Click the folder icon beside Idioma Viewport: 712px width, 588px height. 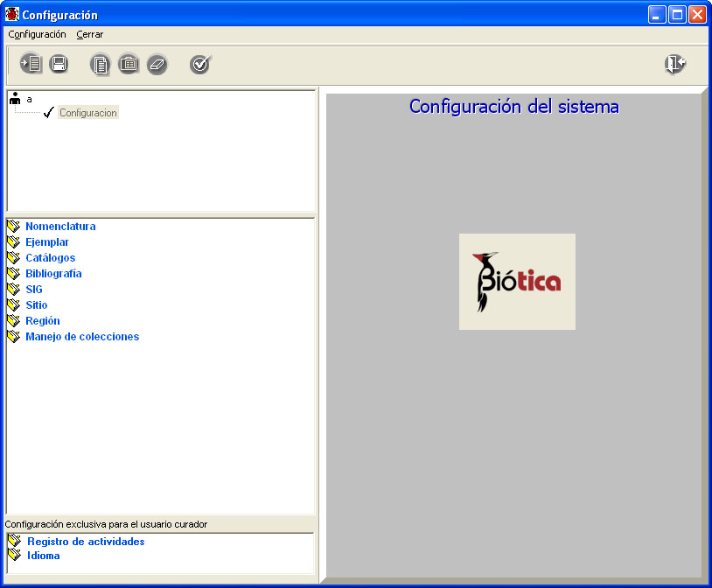(15, 555)
